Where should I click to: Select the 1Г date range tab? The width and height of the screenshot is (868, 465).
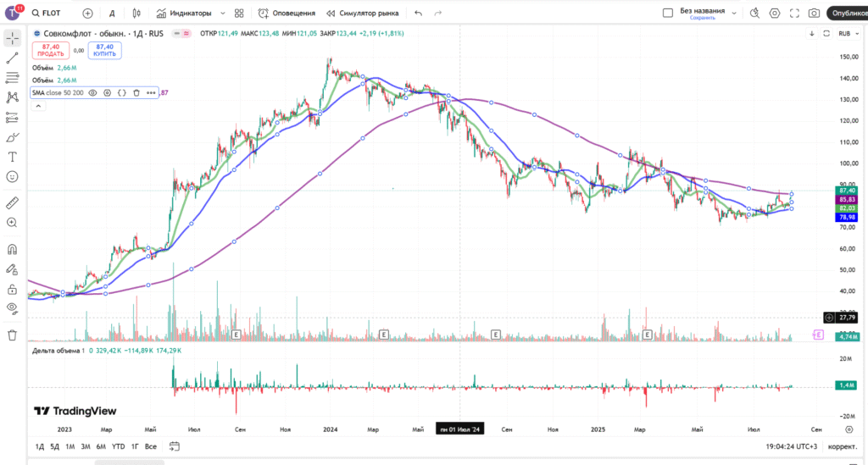click(x=135, y=446)
